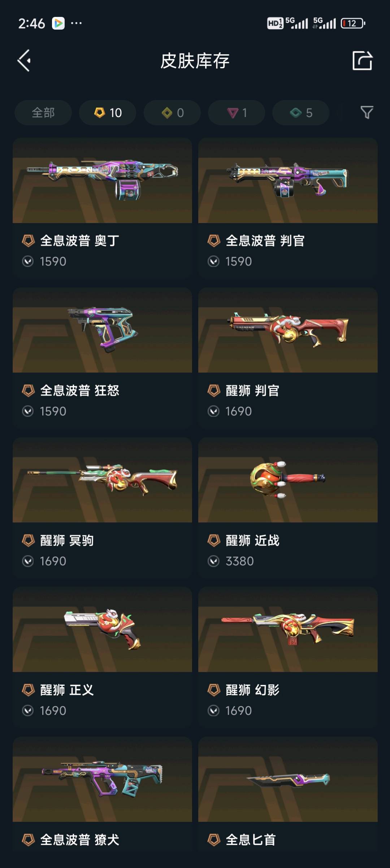
Task: View the 全息波普 狂怒 skin image
Action: (102, 330)
